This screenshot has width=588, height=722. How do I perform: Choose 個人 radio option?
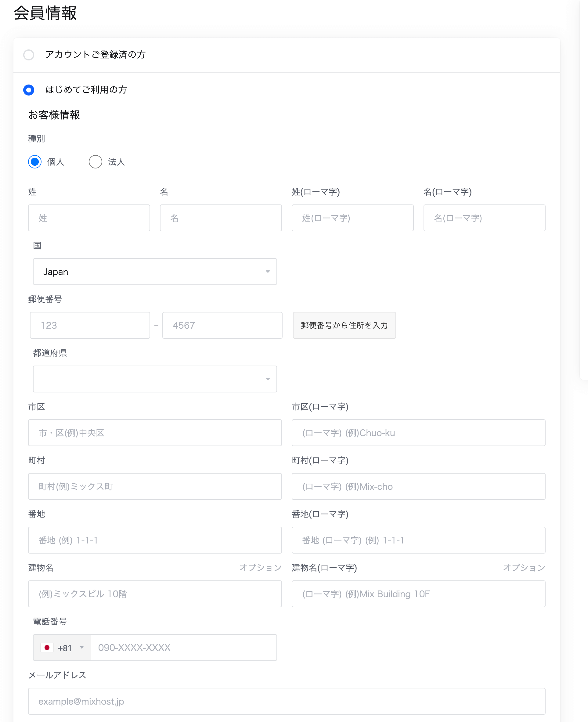point(35,162)
